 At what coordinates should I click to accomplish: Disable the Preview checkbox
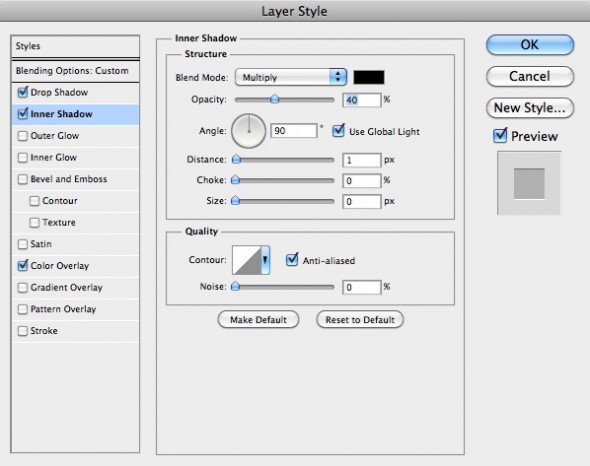point(500,136)
